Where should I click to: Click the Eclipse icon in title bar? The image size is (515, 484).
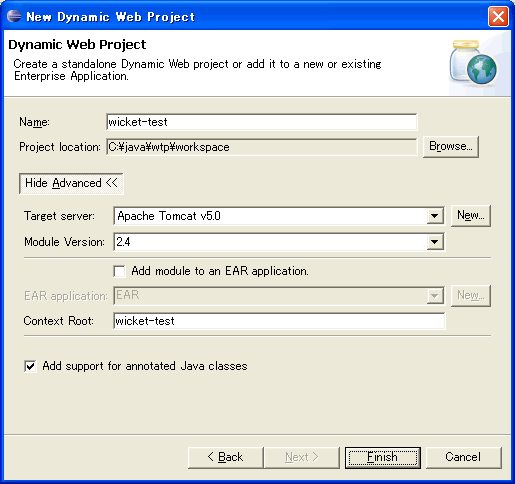pos(14,16)
